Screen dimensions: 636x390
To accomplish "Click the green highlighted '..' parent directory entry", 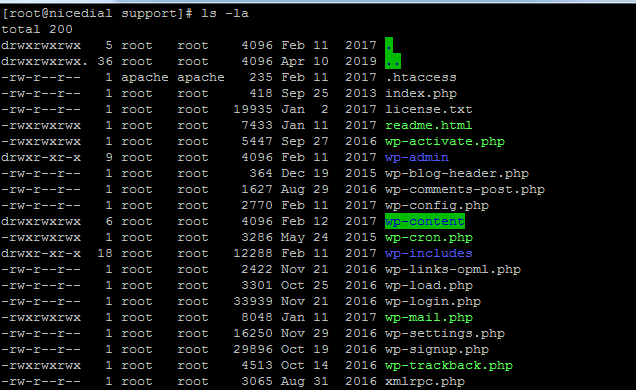I will pos(393,61).
